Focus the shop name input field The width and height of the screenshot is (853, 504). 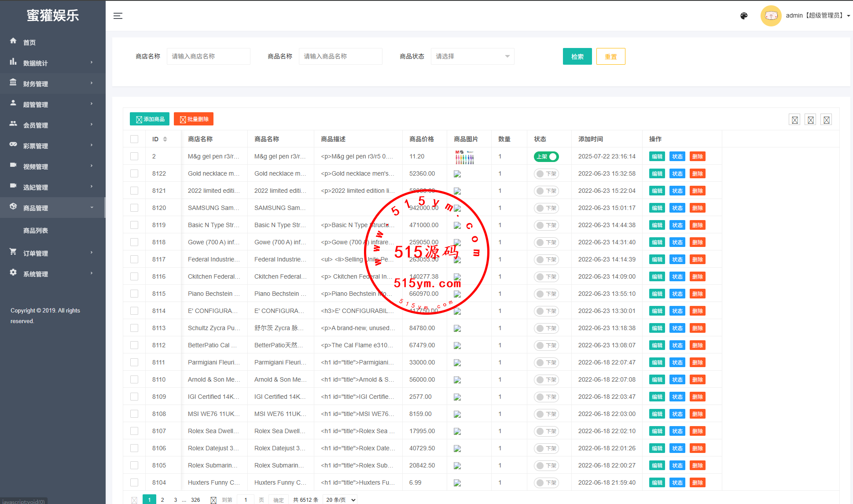coord(208,56)
